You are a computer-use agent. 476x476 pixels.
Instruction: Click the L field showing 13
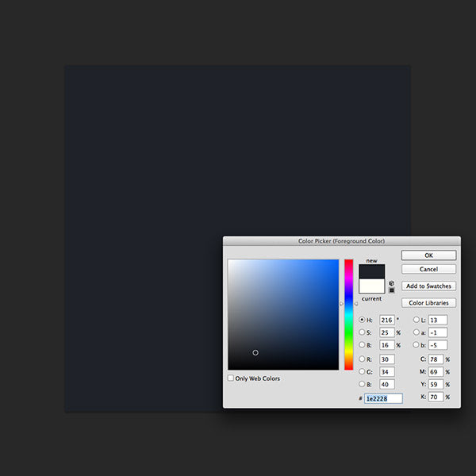point(438,320)
